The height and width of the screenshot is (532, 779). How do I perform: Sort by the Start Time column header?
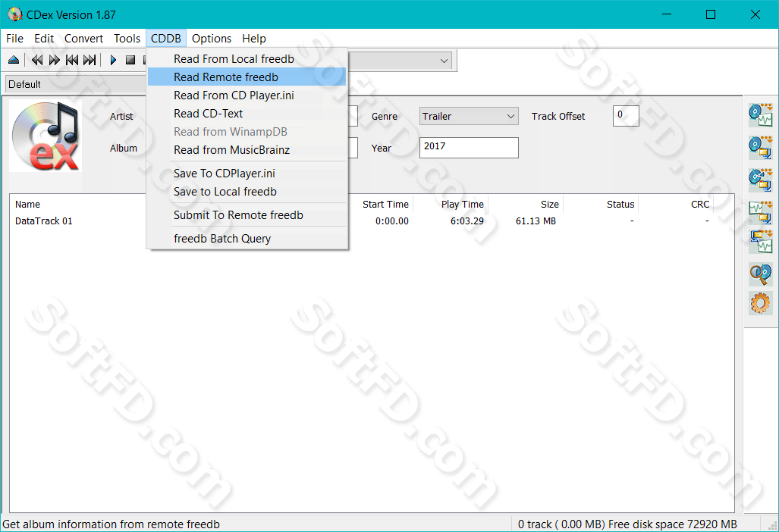coord(385,205)
